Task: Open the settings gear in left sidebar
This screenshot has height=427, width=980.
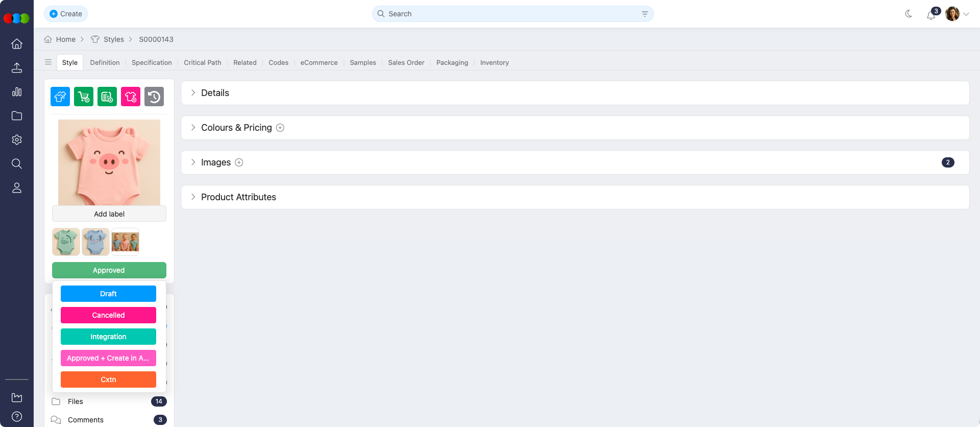Action: pos(17,140)
